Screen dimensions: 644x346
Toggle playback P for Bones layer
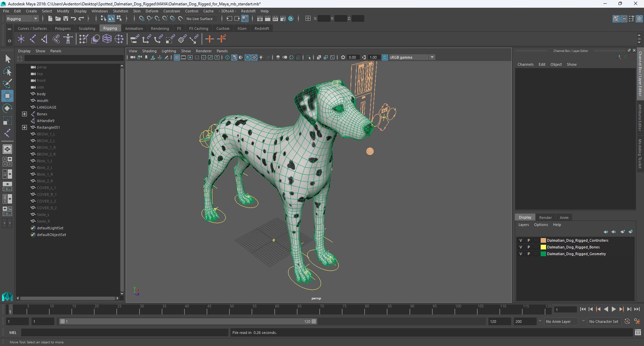coord(529,247)
